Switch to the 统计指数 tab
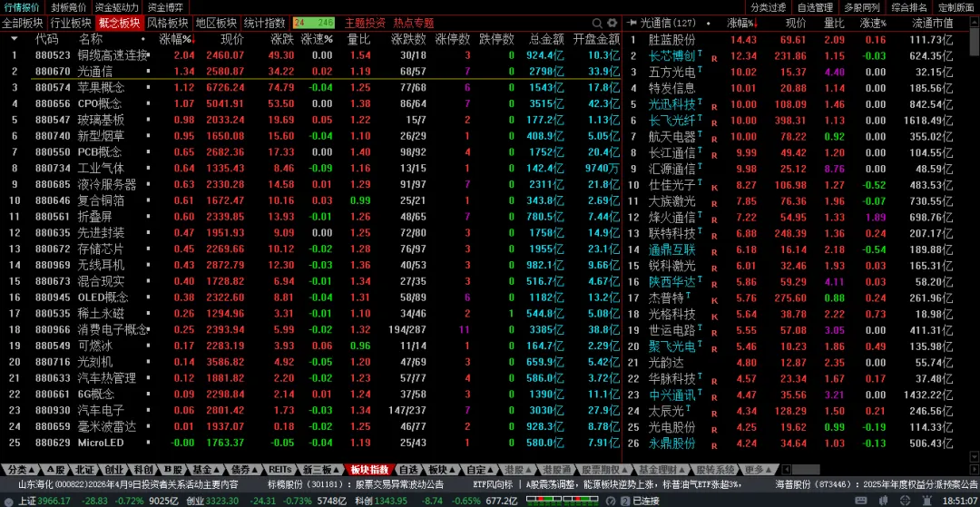This screenshot has height=507, width=980. pyautogui.click(x=263, y=23)
